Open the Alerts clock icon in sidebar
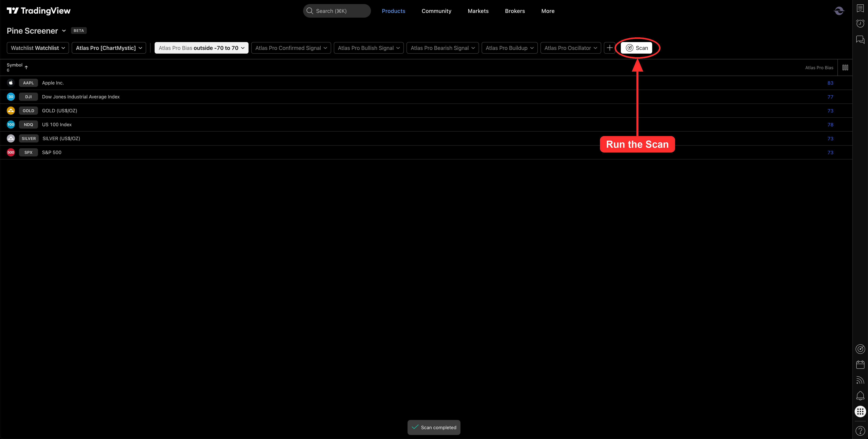 click(860, 24)
